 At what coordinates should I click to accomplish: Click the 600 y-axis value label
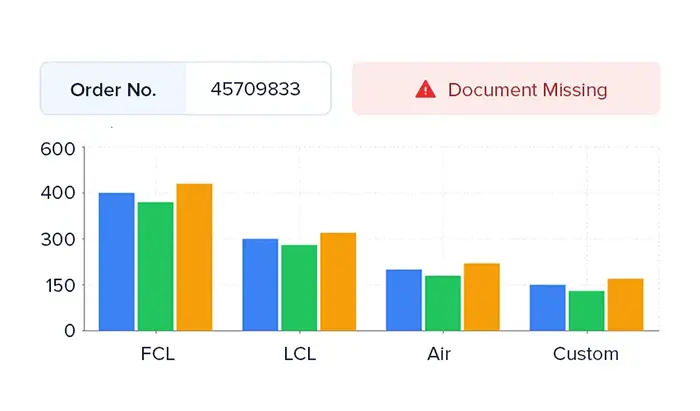click(58, 149)
